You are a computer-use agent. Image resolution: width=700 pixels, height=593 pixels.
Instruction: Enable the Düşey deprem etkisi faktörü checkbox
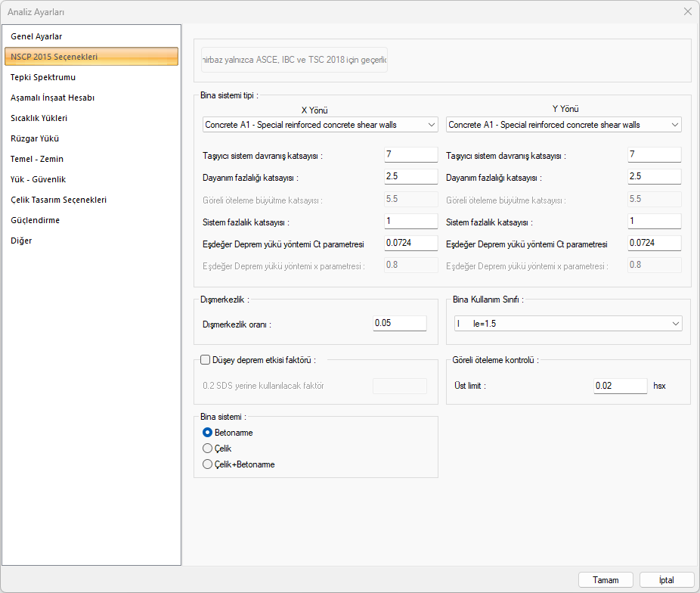coord(205,360)
